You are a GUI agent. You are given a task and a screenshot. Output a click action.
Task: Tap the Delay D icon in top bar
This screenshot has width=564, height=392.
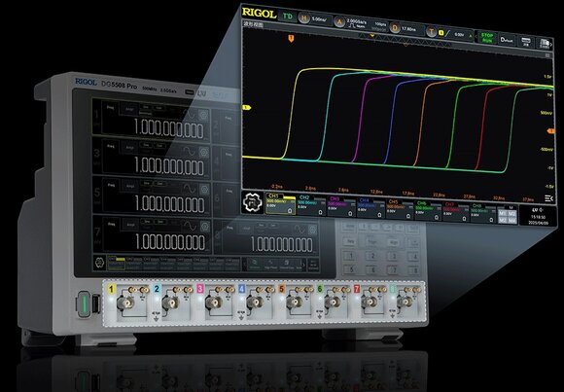click(x=395, y=27)
